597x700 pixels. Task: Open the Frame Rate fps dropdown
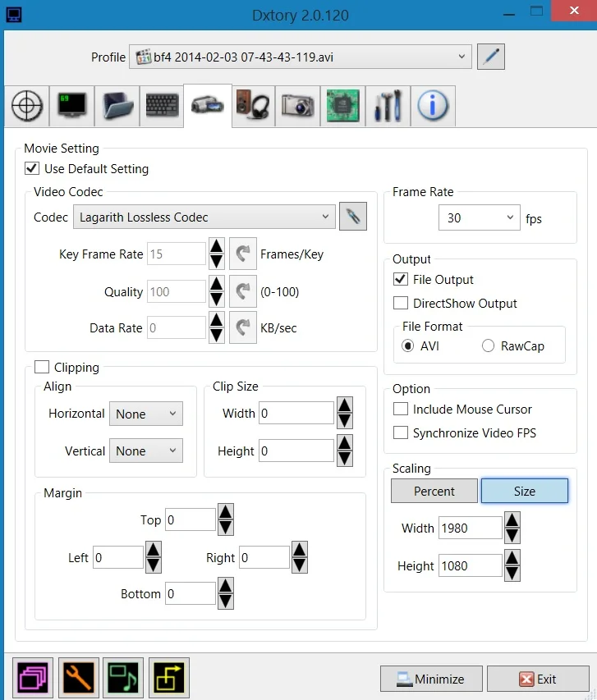(479, 217)
